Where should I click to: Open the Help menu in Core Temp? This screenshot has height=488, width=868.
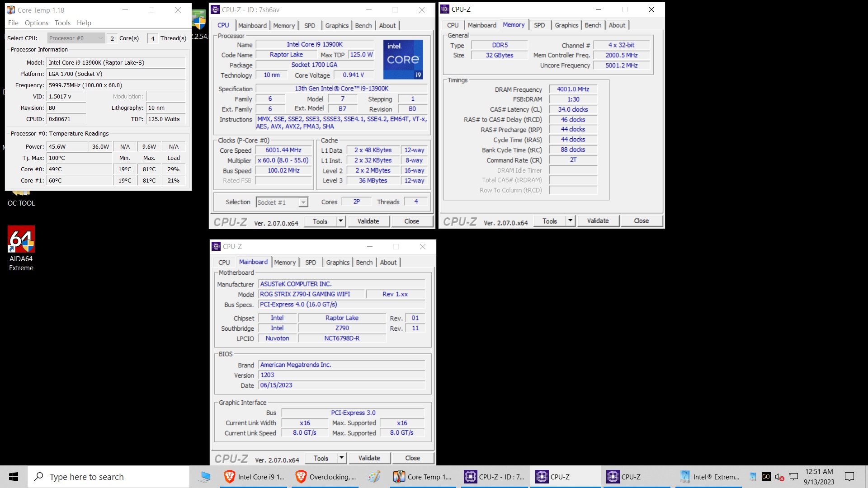point(84,23)
